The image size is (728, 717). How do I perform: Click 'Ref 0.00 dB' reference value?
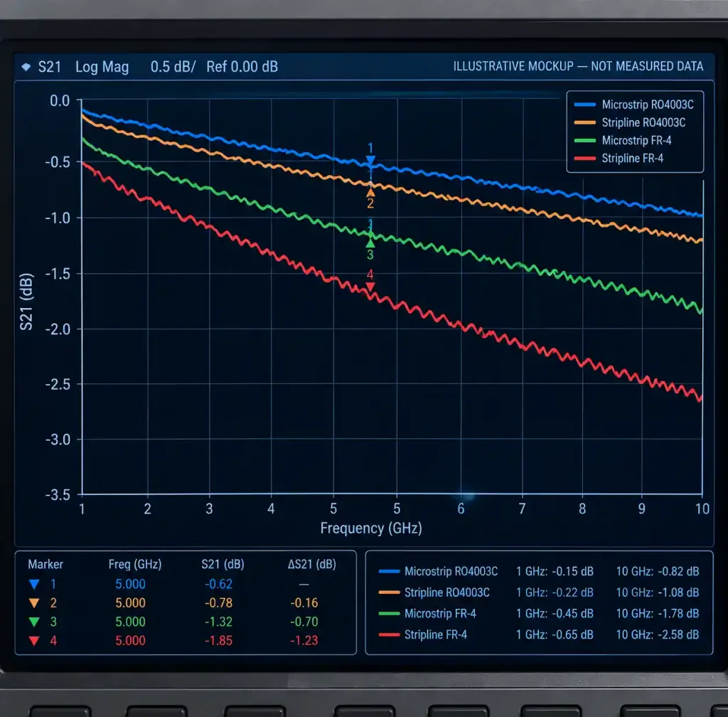click(242, 67)
